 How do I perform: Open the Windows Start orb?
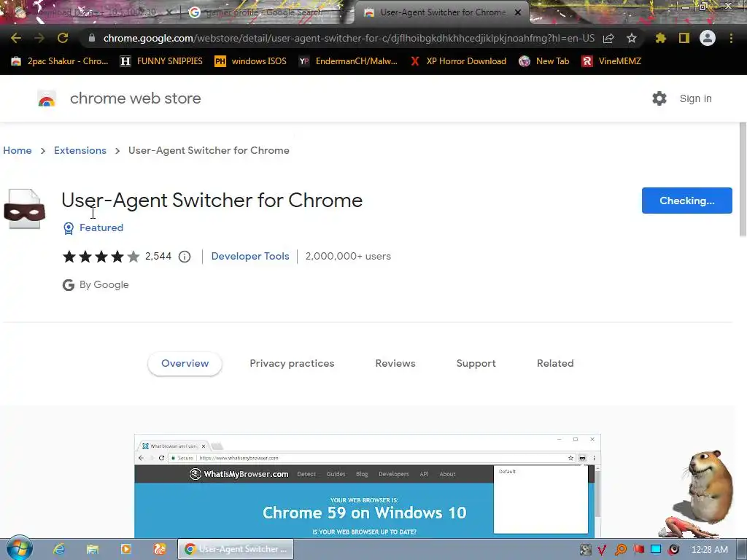point(20,548)
